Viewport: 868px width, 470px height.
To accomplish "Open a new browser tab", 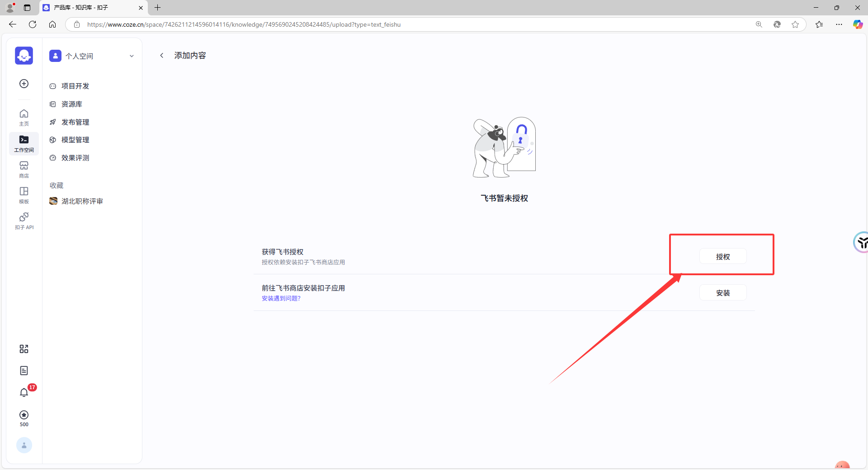I will pyautogui.click(x=157, y=8).
